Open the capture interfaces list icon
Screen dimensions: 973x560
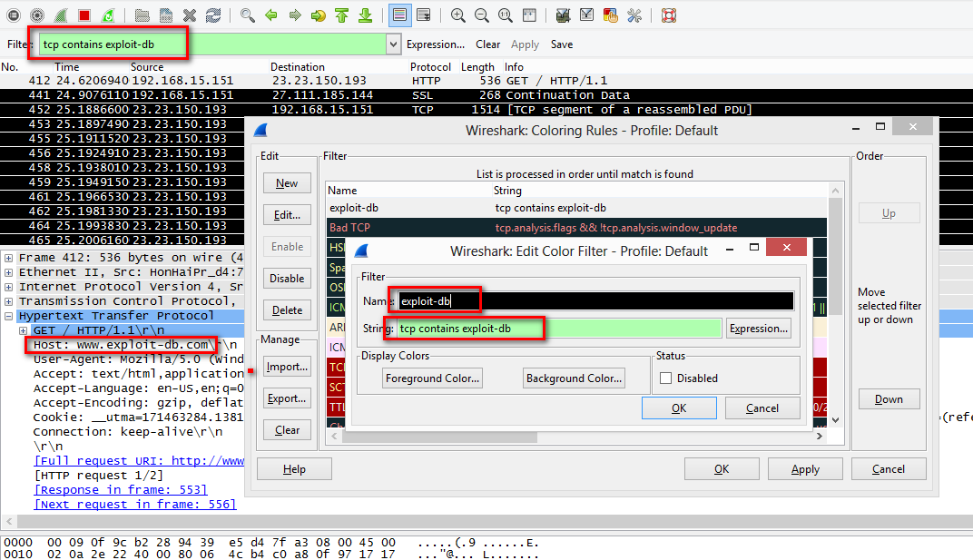coord(14,15)
